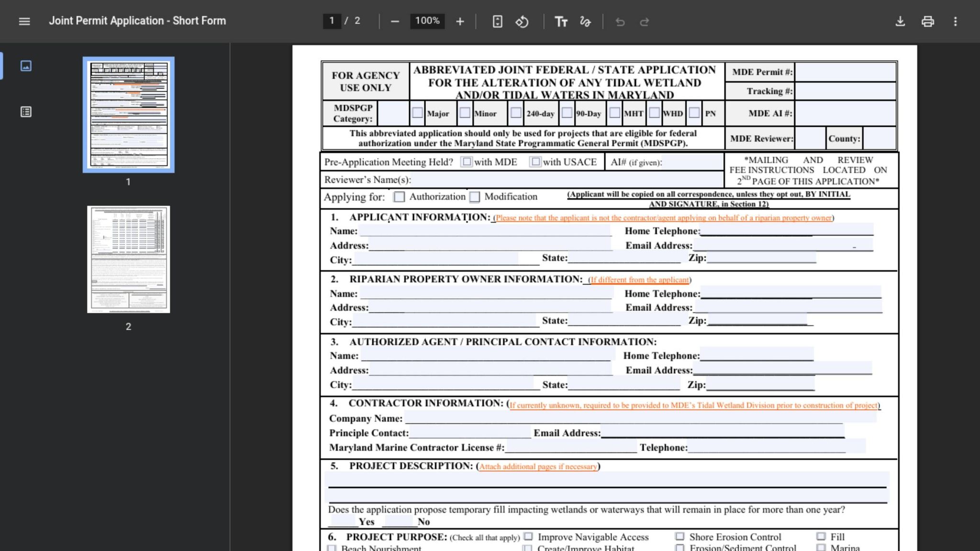980x551 pixels.
Task: Print the document
Action: coord(928,22)
